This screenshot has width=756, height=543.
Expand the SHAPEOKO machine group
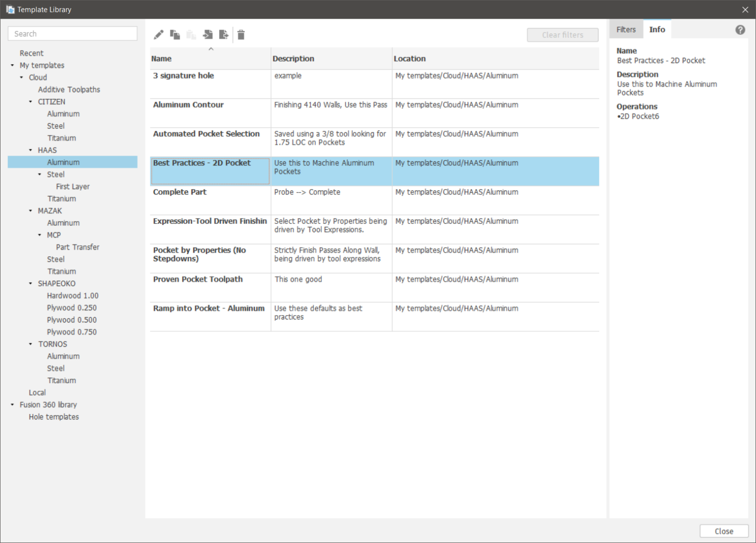[30, 283]
